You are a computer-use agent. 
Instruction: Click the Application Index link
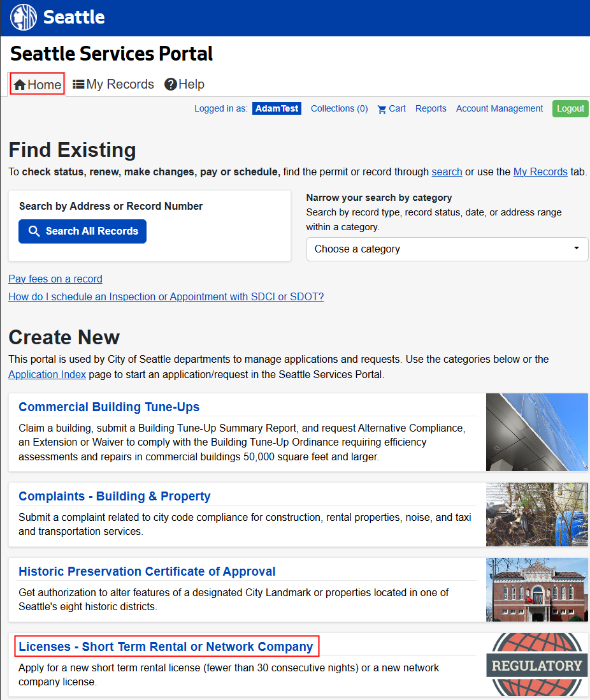pyautogui.click(x=47, y=374)
